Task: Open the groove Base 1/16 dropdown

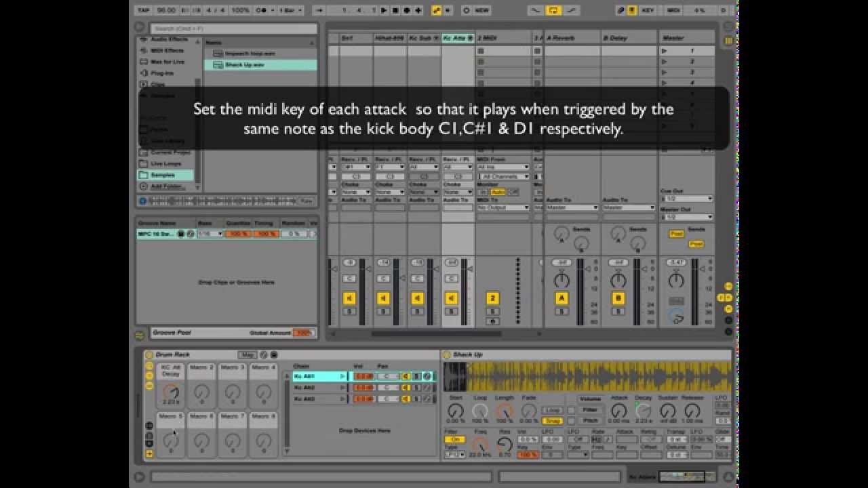Action: pyautogui.click(x=210, y=234)
